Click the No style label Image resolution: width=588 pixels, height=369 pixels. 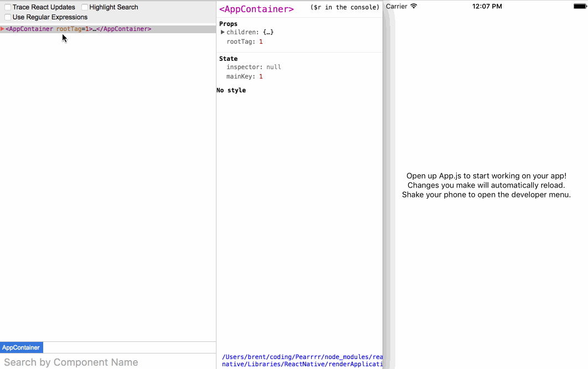[231, 90]
